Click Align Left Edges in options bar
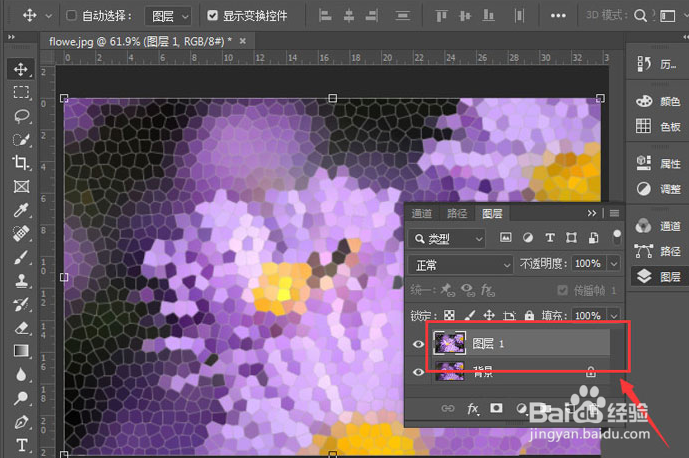The image size is (689, 458). (x=325, y=16)
